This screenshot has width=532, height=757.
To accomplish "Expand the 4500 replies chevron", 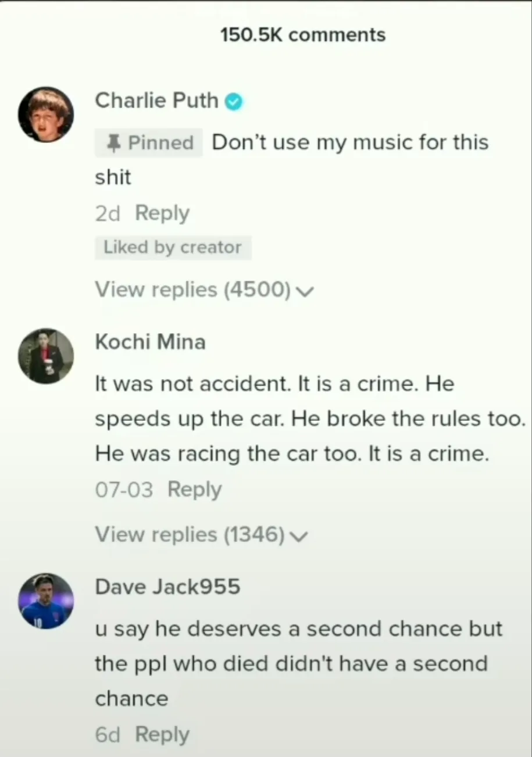I will [x=305, y=291].
